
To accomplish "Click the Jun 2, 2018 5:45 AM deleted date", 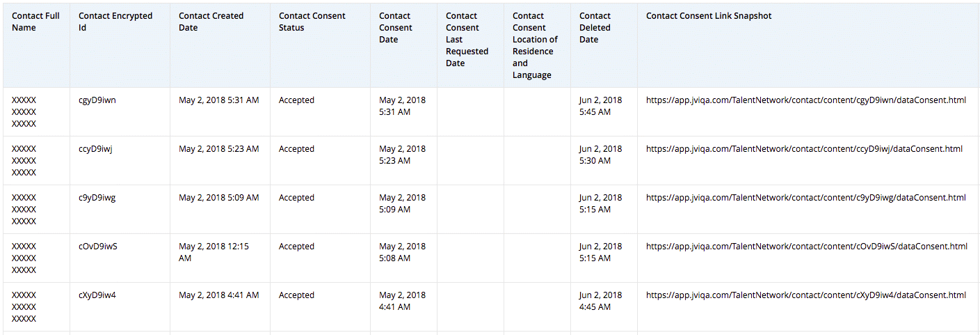I will [x=600, y=106].
